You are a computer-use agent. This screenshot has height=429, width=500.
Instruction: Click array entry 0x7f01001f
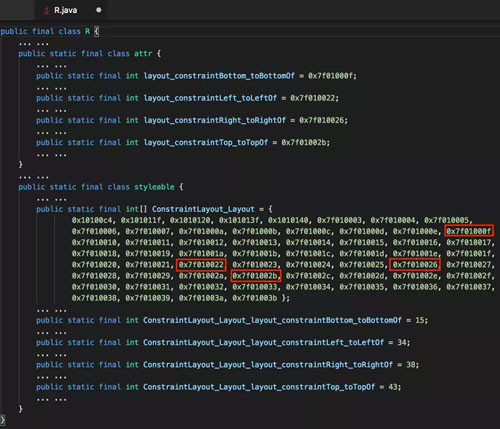click(x=469, y=254)
